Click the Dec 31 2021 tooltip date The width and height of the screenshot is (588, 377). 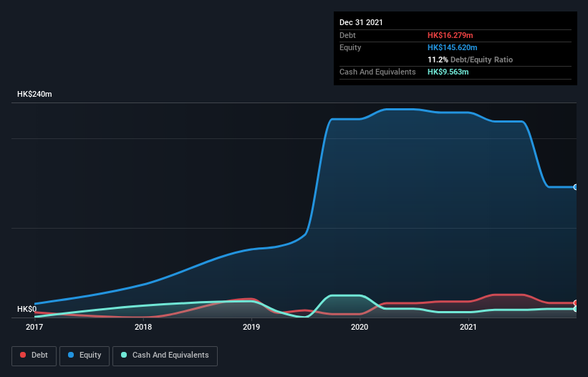point(361,22)
